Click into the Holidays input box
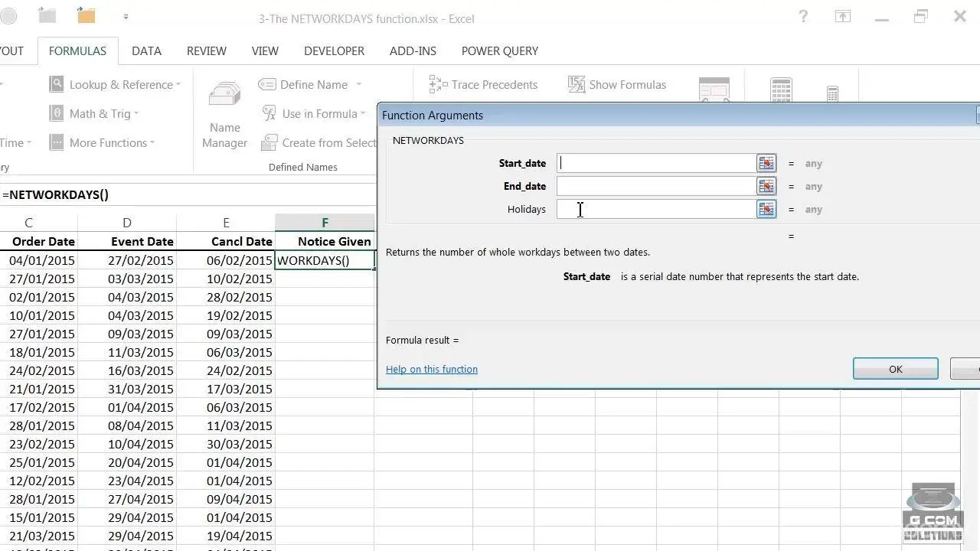Viewport: 980px width, 551px height. (x=657, y=209)
